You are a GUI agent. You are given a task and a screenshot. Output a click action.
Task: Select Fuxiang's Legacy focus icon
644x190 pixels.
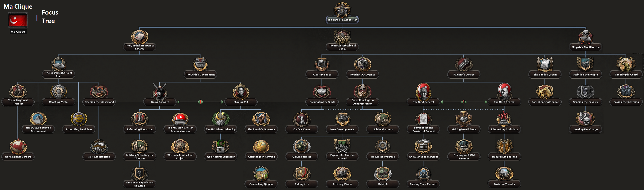click(464, 64)
